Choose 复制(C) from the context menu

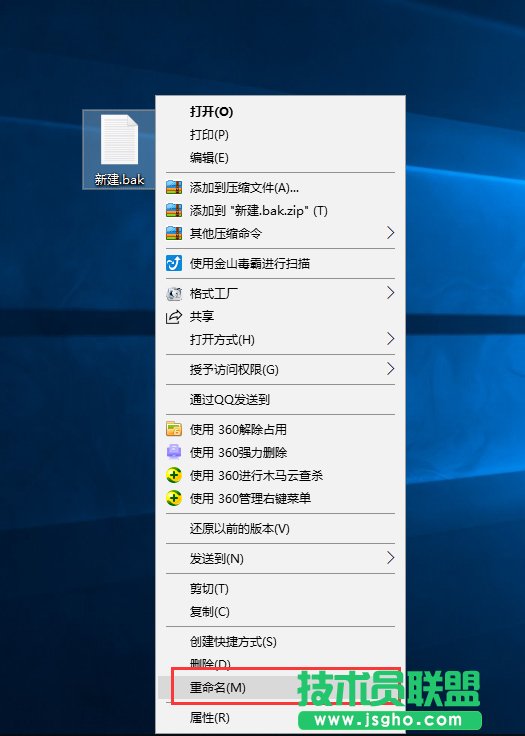(x=280, y=612)
